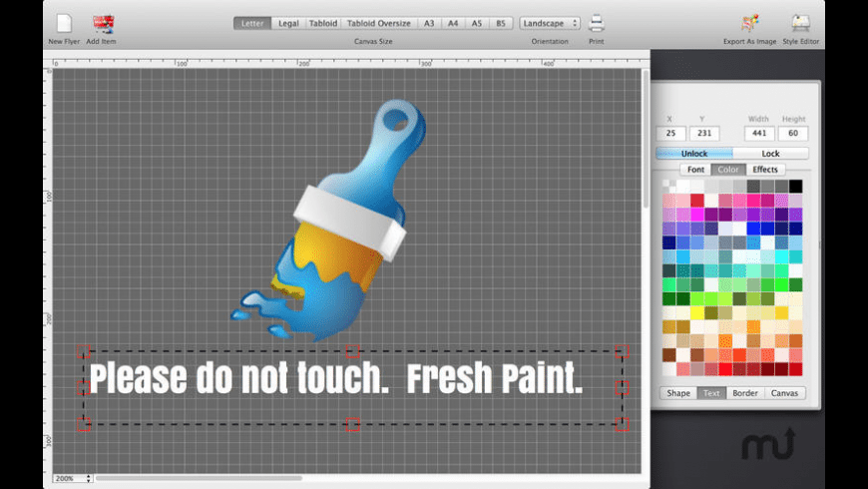Click the Height field

[793, 133]
